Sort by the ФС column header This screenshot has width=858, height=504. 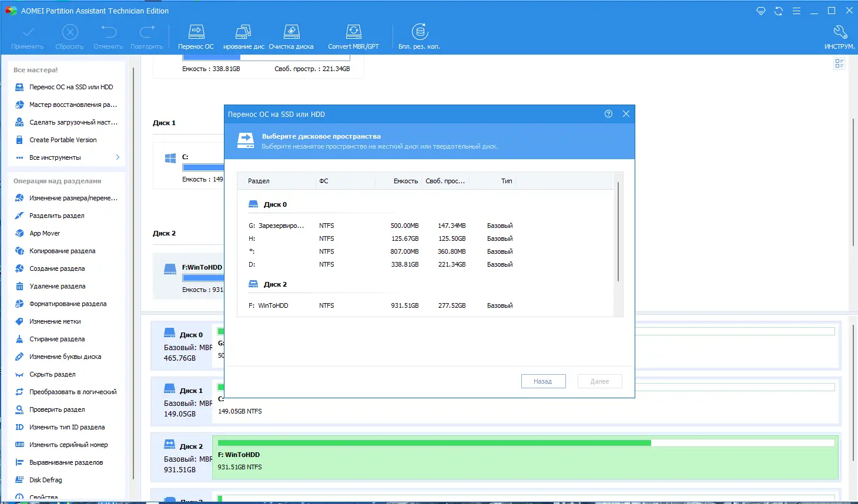346,181
